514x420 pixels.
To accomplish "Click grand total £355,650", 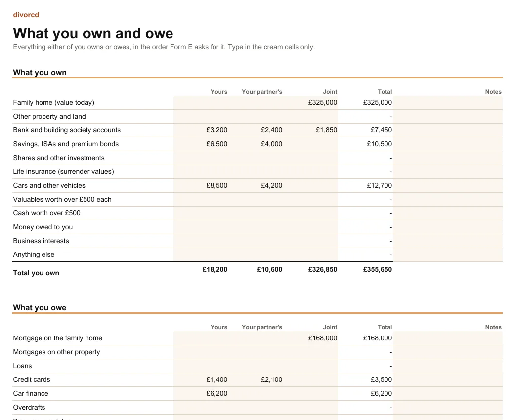I will point(377,270).
